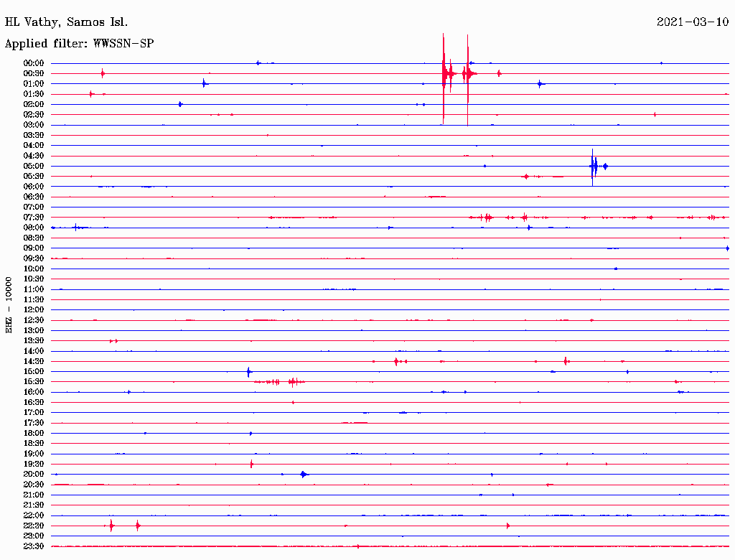Click the date 2021-03-10
The image size is (735, 560).
(693, 22)
